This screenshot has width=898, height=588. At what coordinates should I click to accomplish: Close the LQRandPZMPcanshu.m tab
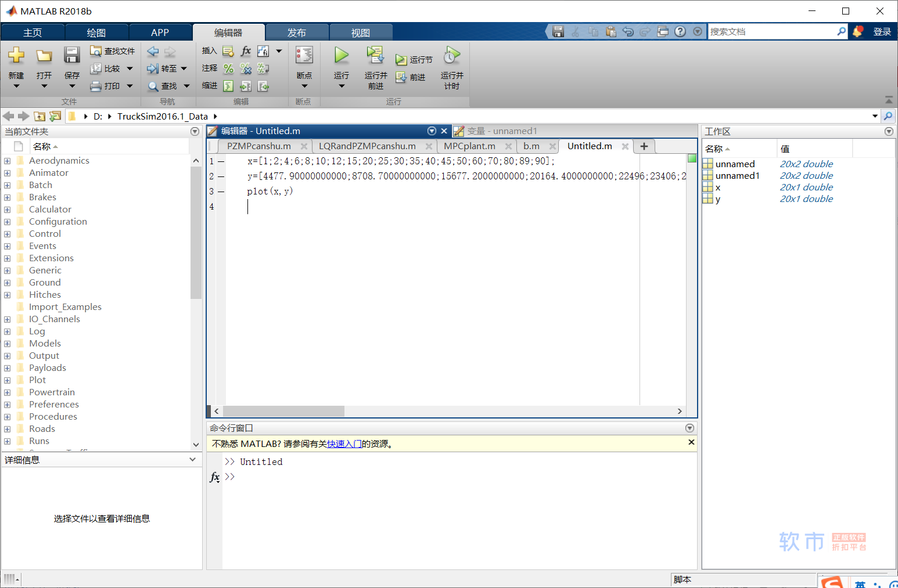(429, 146)
